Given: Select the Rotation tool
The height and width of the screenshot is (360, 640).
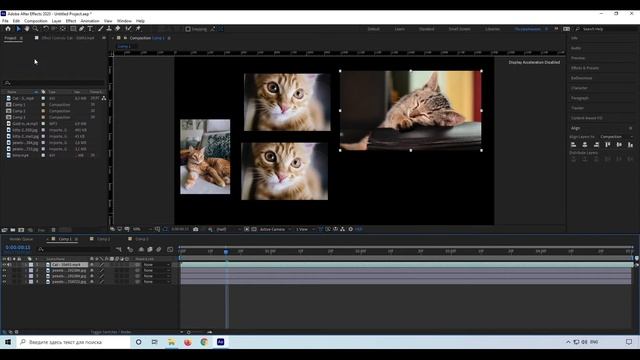Looking at the screenshot, I should [x=46, y=29].
